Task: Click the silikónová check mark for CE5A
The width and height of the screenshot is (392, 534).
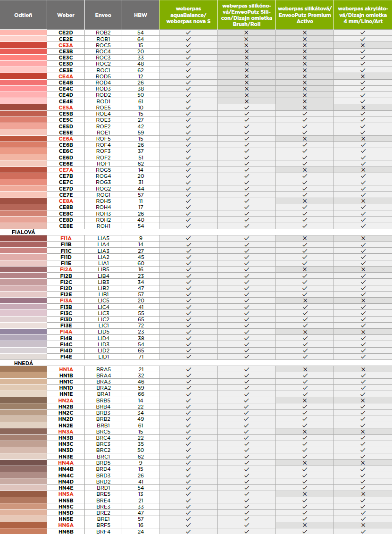Action: pyautogui.click(x=247, y=108)
